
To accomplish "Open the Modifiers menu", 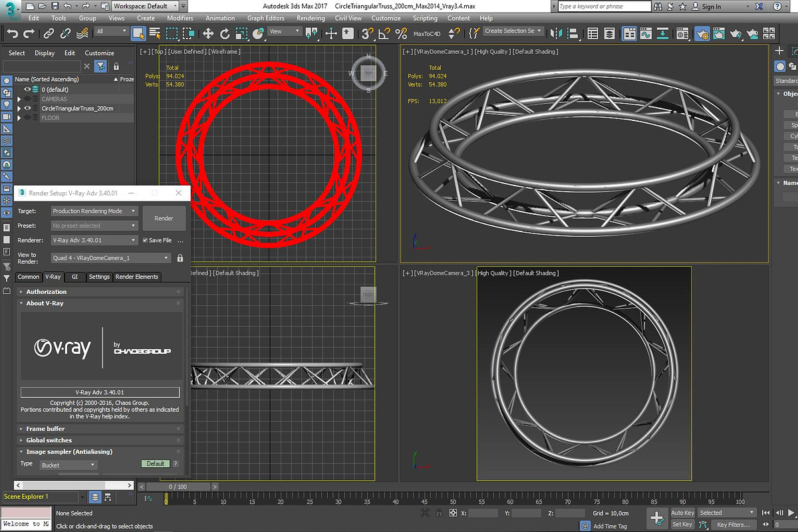I will tap(180, 18).
